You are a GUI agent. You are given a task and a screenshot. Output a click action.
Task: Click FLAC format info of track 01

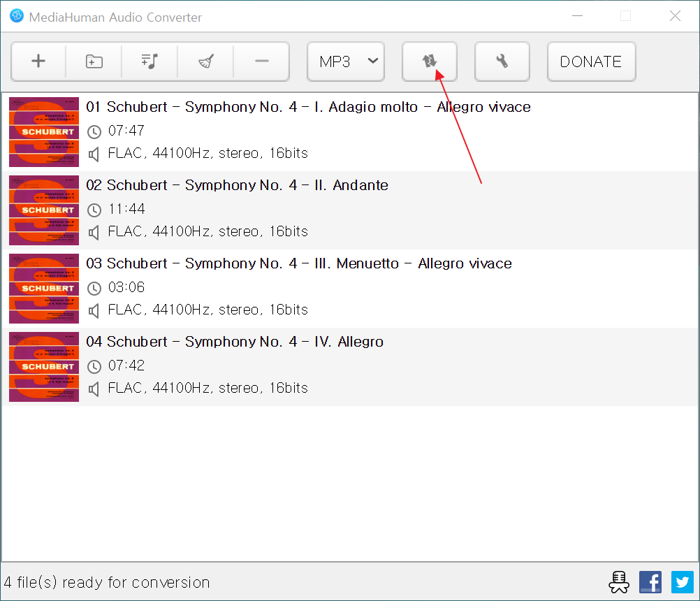click(x=208, y=154)
